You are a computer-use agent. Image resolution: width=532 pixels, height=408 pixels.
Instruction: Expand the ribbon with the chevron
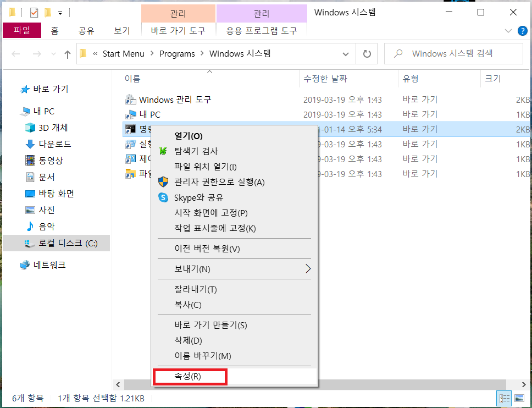(508, 31)
